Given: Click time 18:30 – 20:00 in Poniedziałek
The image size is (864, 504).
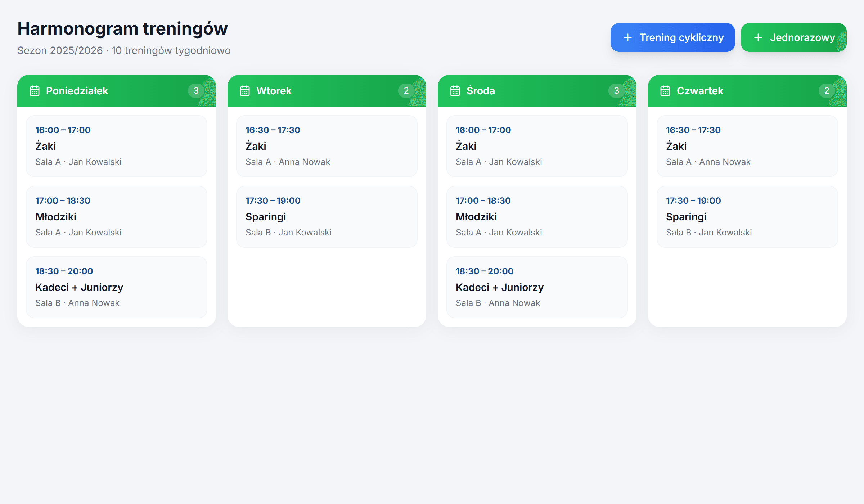Looking at the screenshot, I should [x=64, y=271].
